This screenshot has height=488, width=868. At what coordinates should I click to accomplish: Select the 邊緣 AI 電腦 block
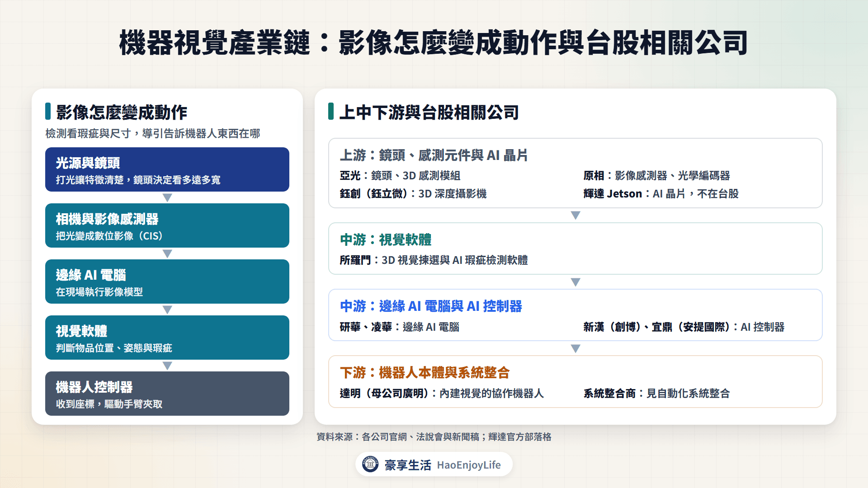click(x=167, y=282)
